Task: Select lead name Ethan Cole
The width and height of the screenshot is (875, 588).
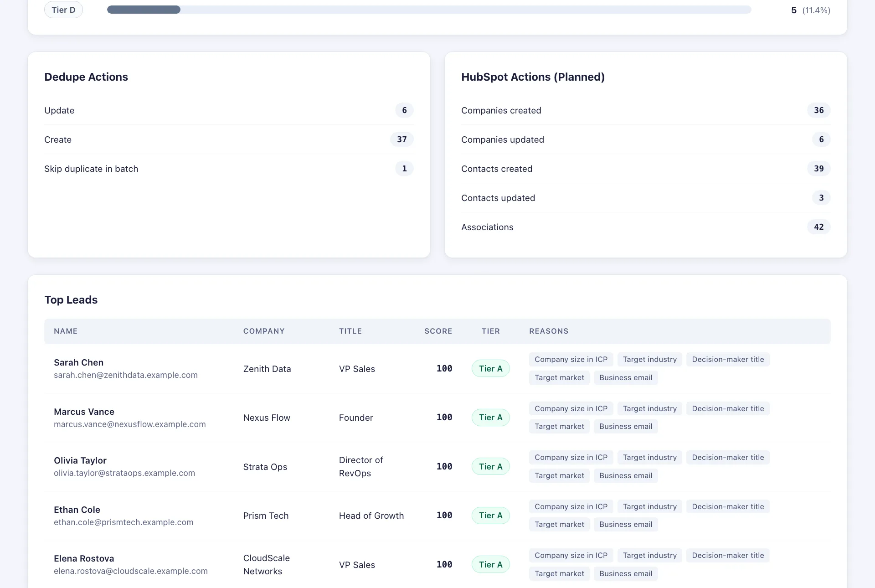Action: [x=77, y=510]
